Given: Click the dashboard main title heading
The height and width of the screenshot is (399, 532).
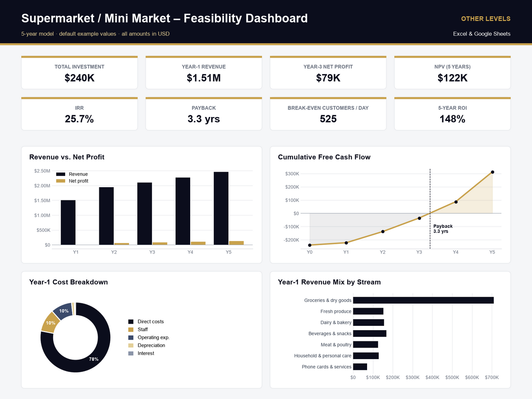Looking at the screenshot, I should pyautogui.click(x=164, y=19).
